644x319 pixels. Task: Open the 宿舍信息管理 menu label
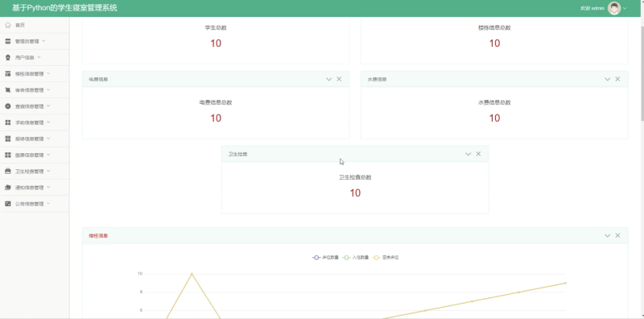tap(29, 90)
